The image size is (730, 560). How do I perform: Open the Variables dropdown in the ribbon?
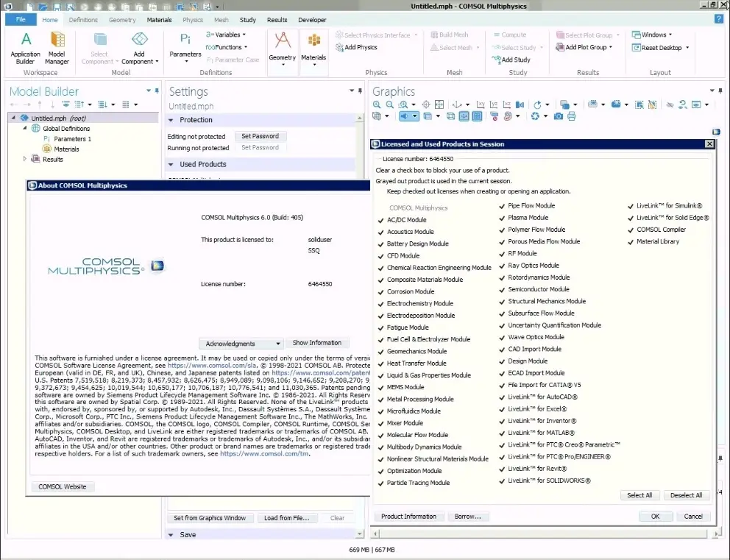click(226, 35)
